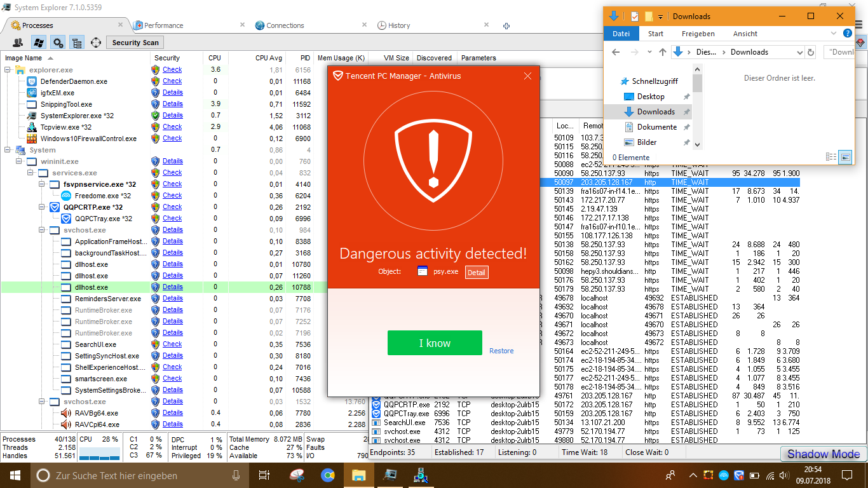
Task: Click the Tcpview.exe process icon
Action: [x=32, y=127]
